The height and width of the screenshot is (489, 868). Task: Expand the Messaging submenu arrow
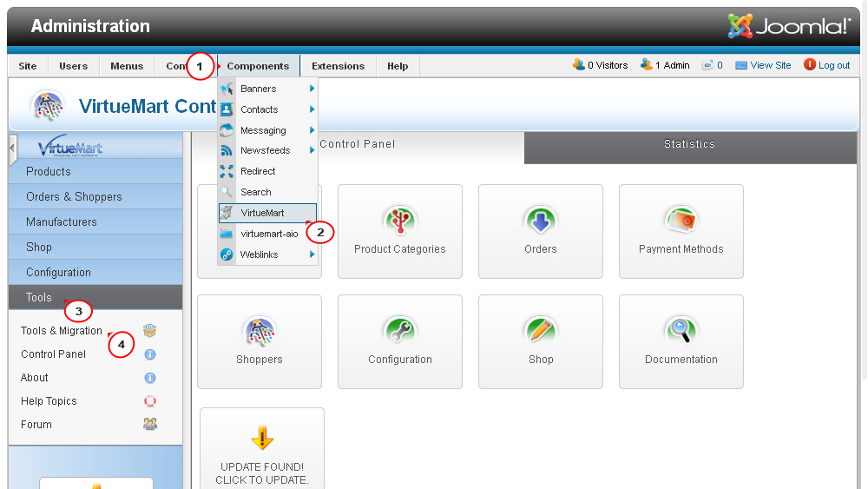(x=312, y=130)
